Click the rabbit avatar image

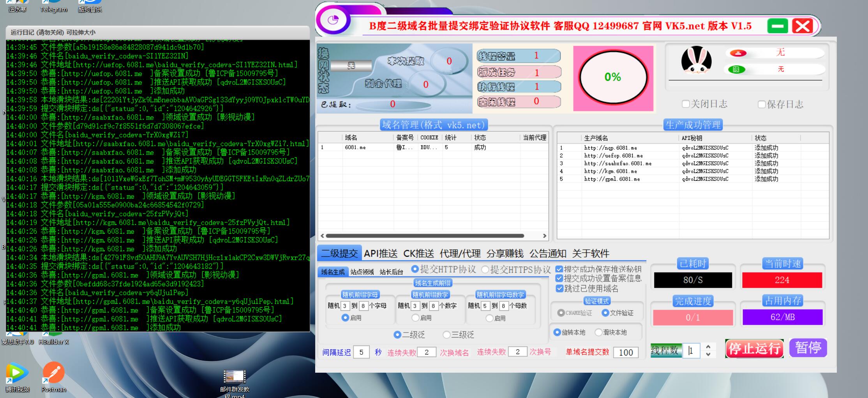[x=696, y=60]
